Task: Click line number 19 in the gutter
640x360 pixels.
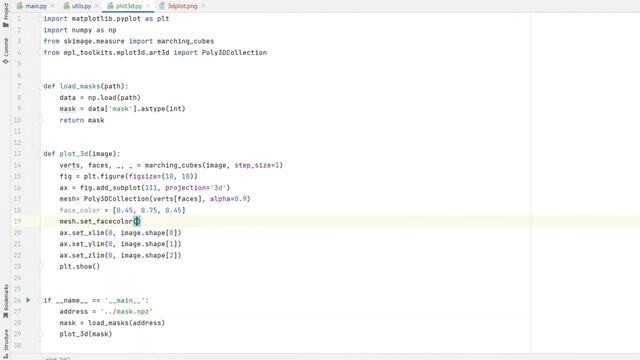Action: (x=18, y=221)
